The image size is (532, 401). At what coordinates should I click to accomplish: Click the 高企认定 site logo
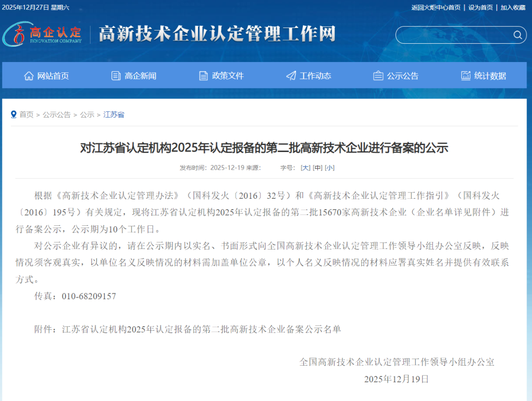(42, 34)
